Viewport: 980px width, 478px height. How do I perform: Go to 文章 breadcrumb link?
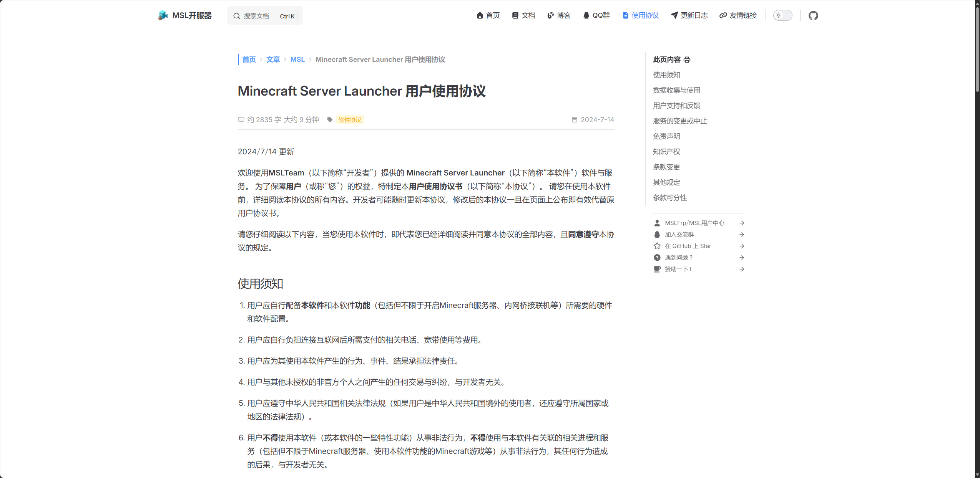point(273,60)
